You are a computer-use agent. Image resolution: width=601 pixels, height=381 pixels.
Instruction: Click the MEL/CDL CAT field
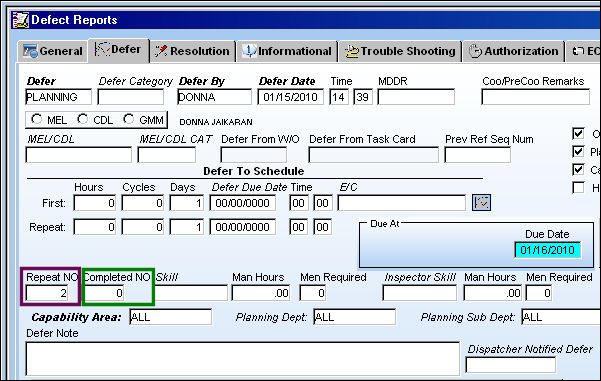pos(167,155)
